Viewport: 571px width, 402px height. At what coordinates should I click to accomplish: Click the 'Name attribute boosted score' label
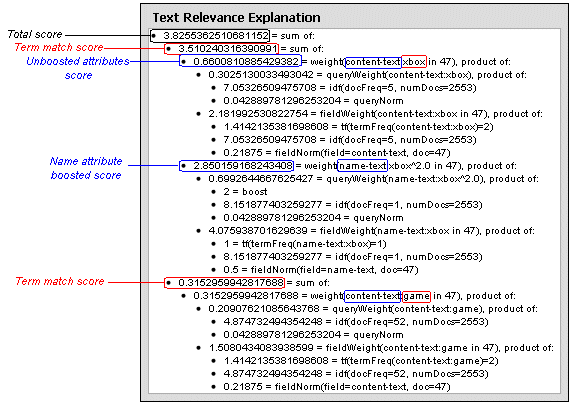click(x=86, y=168)
